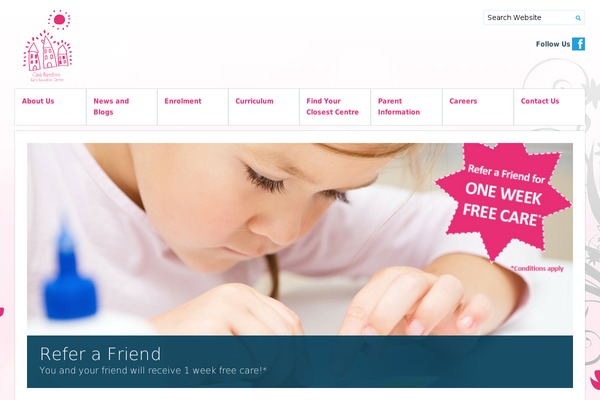
Task: Open Find Your Closest Centre
Action: [x=332, y=106]
